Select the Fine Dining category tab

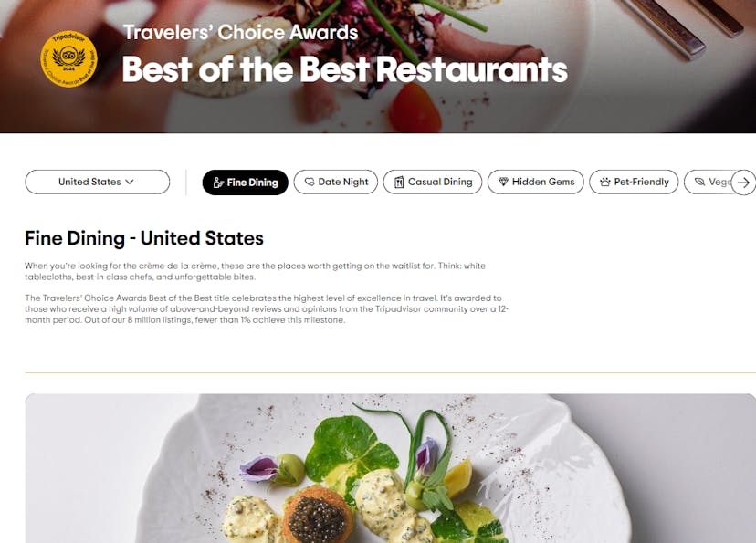[245, 183]
